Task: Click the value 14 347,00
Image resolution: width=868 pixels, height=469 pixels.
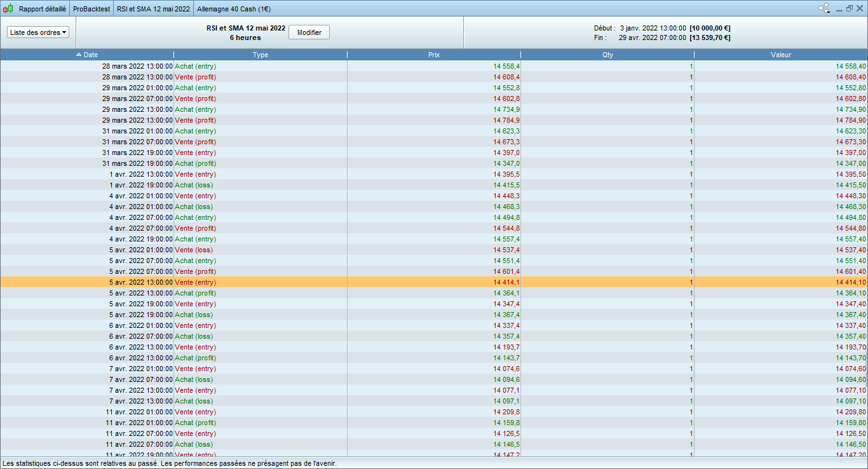Action: (851, 163)
